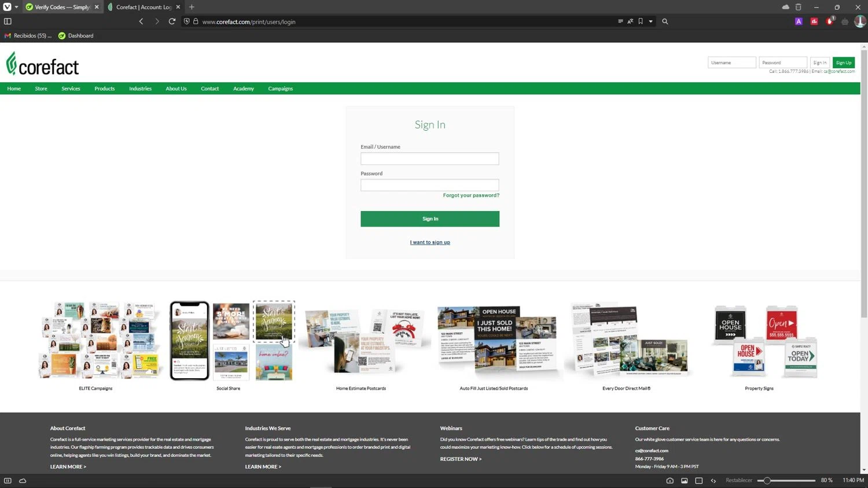Screen dimensions: 868x488
Task: Open a new tab
Action: click(x=192, y=7)
